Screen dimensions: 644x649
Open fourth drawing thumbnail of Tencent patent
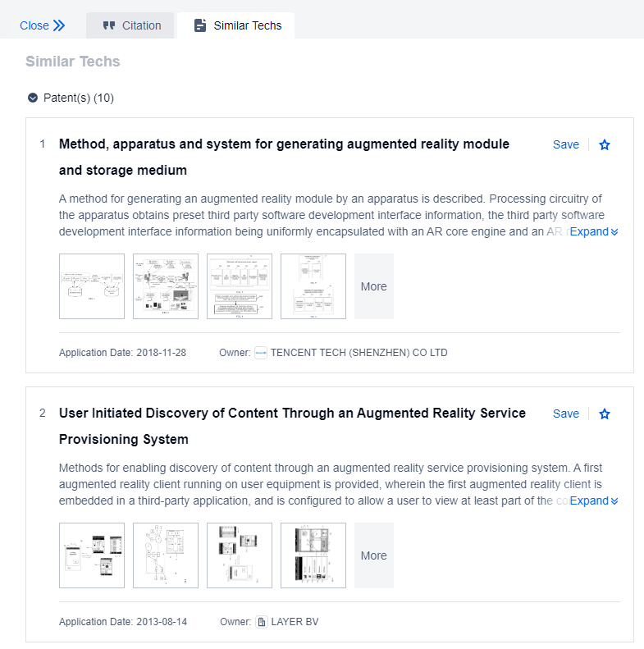coord(313,286)
